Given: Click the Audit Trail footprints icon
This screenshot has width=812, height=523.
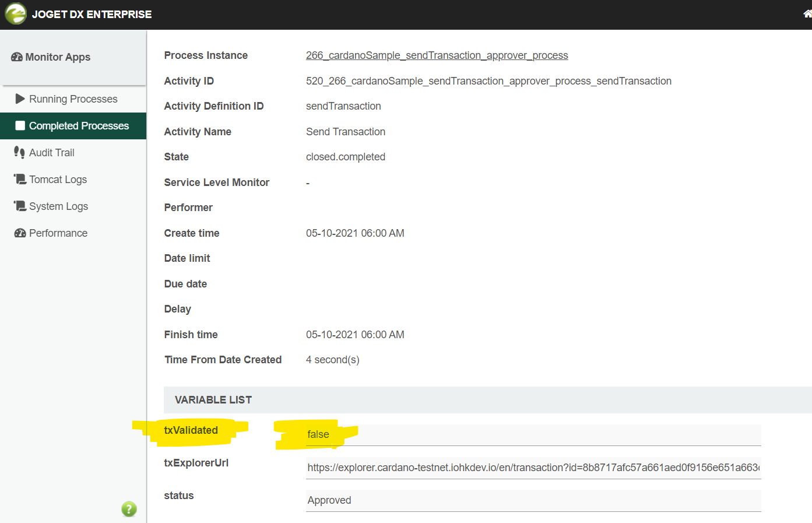Looking at the screenshot, I should 19,152.
